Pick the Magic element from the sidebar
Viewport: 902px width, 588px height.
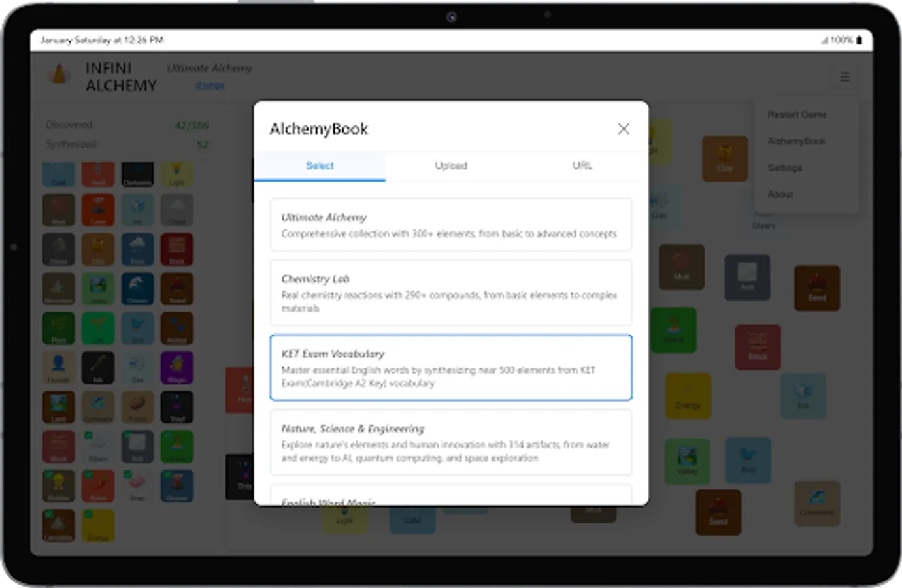176,368
